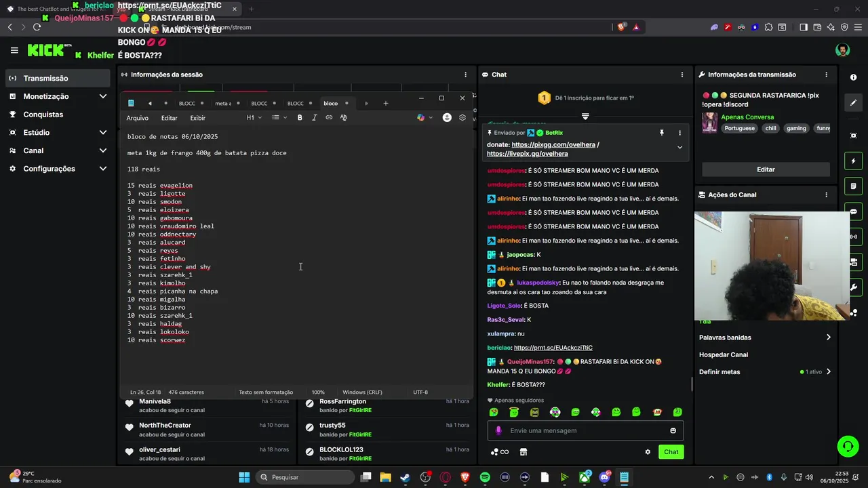Expand Estúdio sidebar section
Screen dimensions: 868x488
[x=103, y=132]
